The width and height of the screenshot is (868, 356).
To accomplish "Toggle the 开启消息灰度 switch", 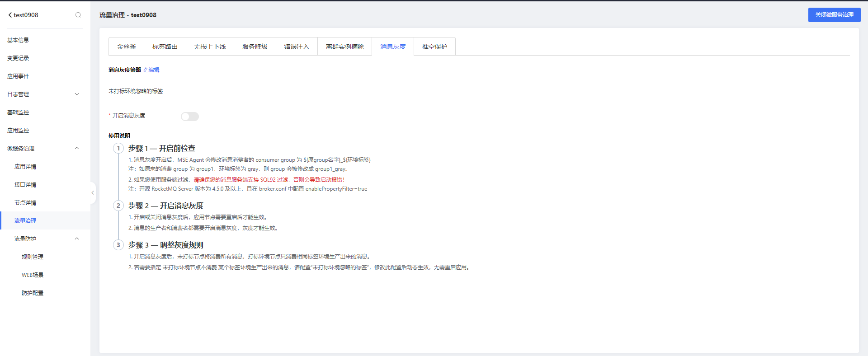I will click(x=190, y=117).
